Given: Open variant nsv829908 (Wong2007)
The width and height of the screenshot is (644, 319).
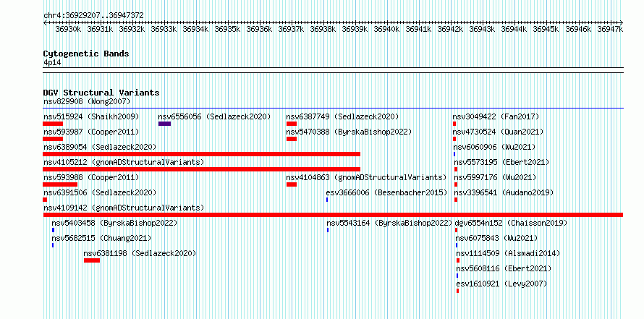Looking at the screenshot, I should 87,101.
